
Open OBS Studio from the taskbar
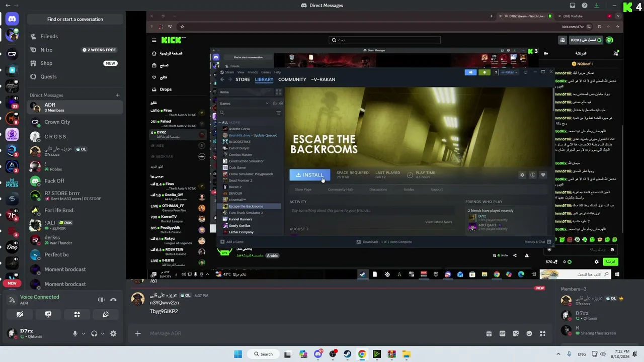tap(333, 354)
